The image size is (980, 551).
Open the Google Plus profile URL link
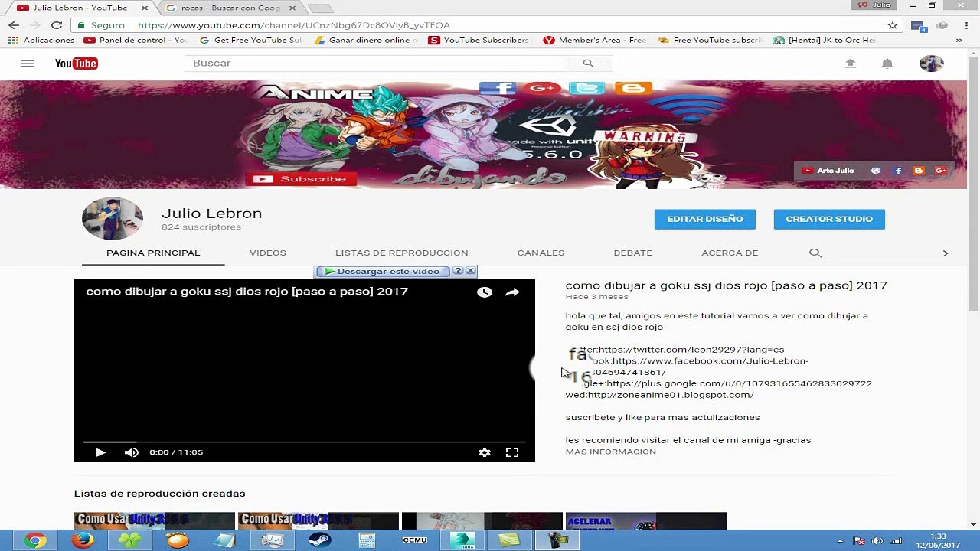click(x=739, y=383)
